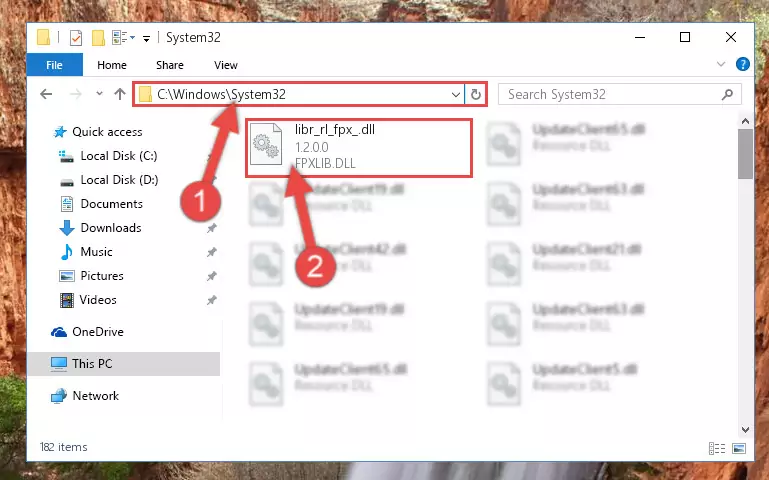
Task: Switch to the View ribbon tab
Action: [x=226, y=65]
